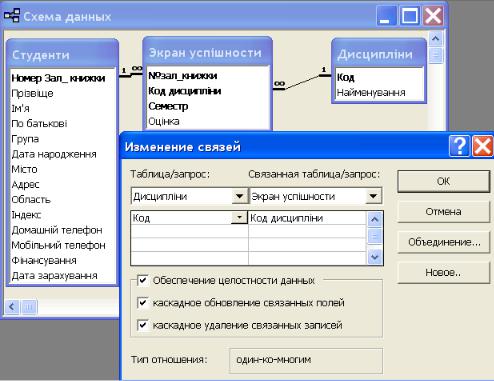Select Адрес field in Студенти table

[25, 185]
